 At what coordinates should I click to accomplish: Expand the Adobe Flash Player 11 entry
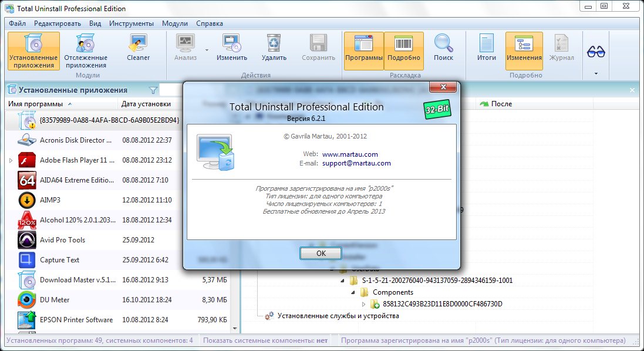11,160
